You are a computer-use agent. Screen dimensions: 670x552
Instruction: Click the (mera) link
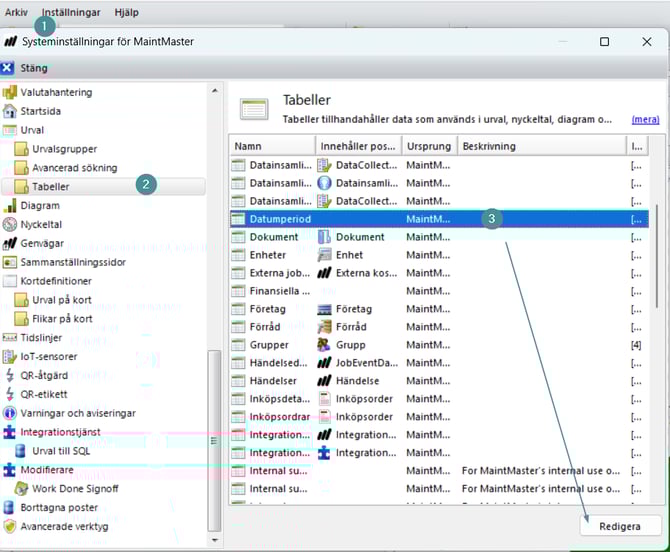(644, 119)
